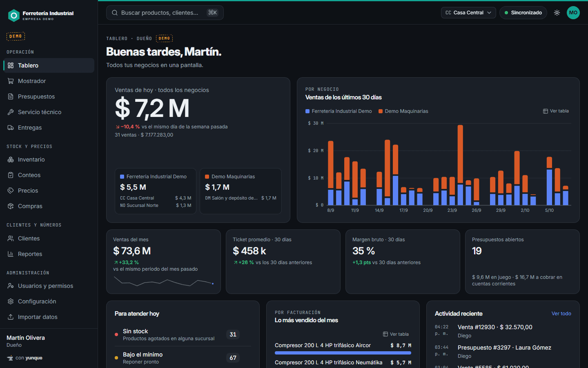Viewport: 588px width, 368px height.
Task: Click the DEMO badge in the sidebar
Action: click(16, 36)
